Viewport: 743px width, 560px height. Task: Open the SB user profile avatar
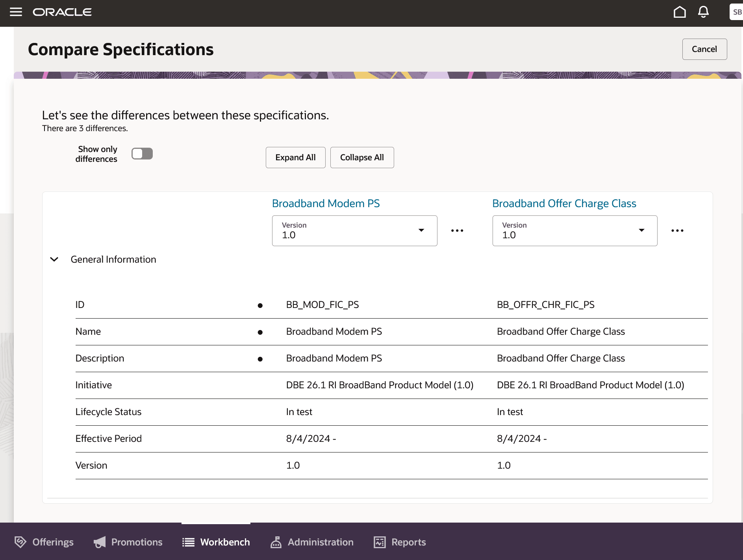(x=736, y=12)
